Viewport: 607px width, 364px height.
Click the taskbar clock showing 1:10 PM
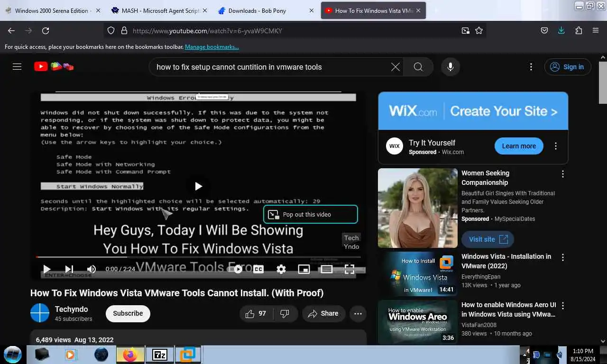(x=583, y=355)
